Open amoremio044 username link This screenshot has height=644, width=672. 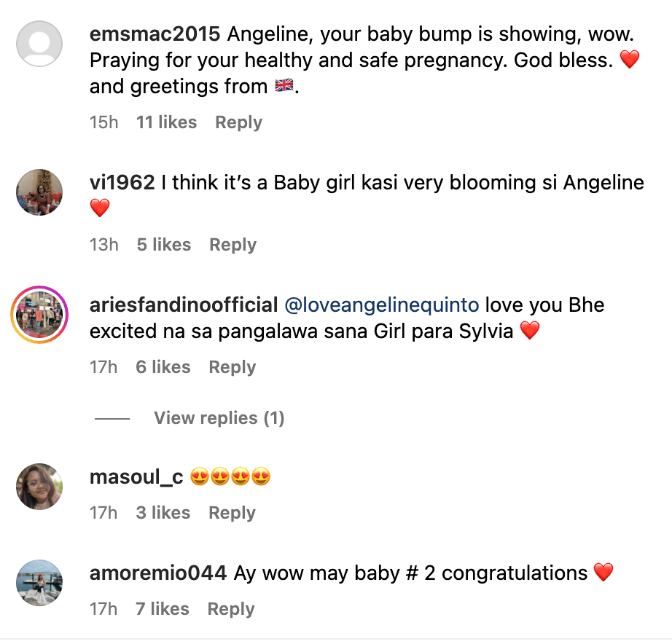point(158,573)
